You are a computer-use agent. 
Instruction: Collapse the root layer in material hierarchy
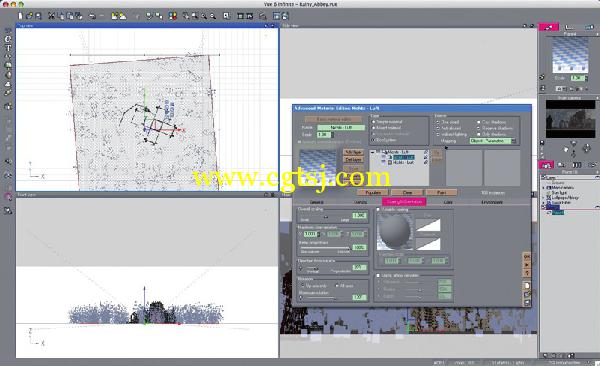[373, 152]
